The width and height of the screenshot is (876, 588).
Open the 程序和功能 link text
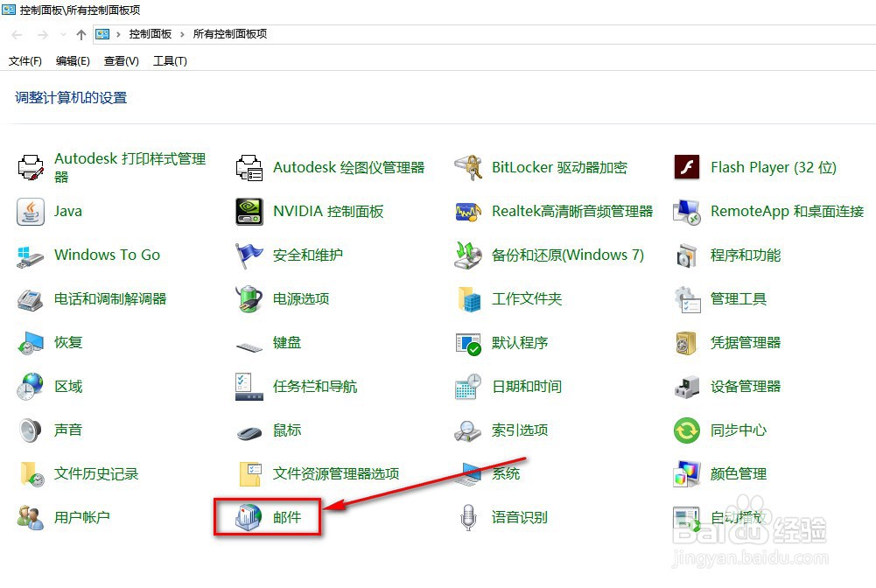746,255
